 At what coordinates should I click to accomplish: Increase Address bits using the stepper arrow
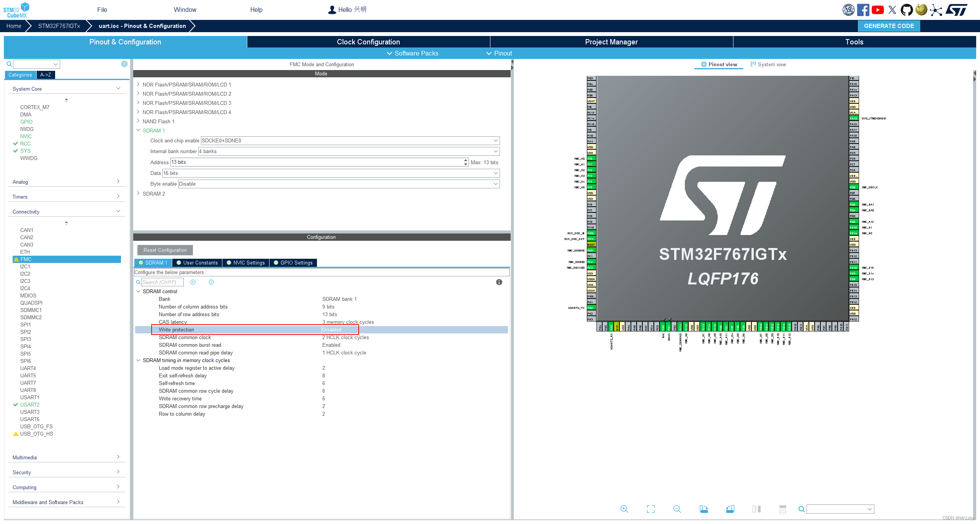[x=465, y=160]
